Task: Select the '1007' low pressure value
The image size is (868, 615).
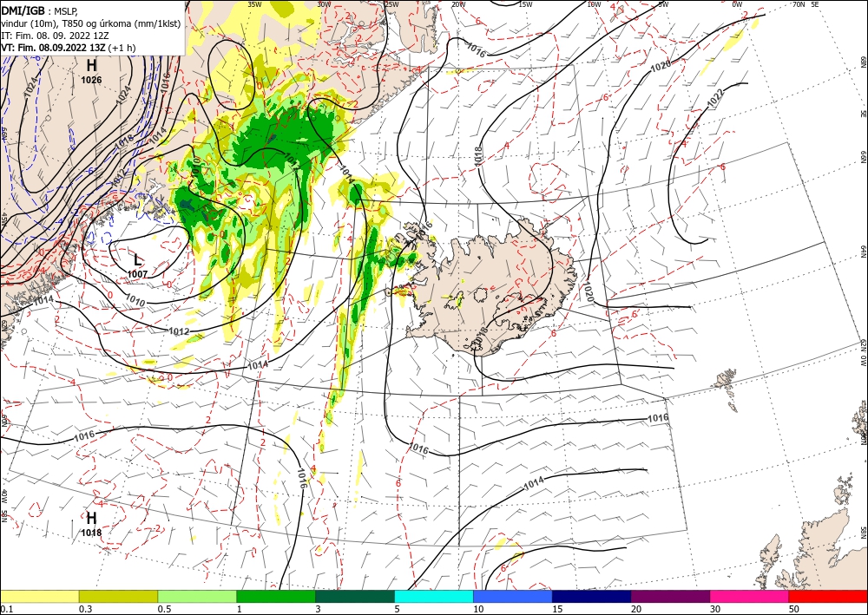Action: (x=137, y=274)
